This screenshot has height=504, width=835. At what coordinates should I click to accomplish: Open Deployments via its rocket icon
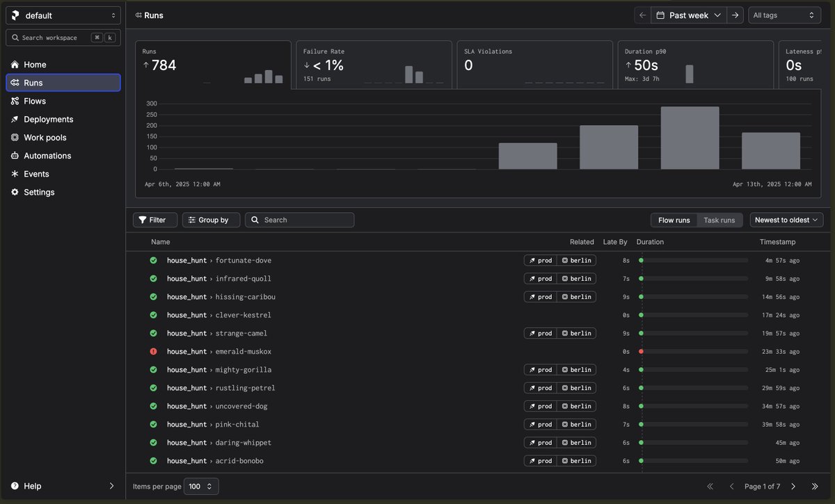tap(15, 120)
